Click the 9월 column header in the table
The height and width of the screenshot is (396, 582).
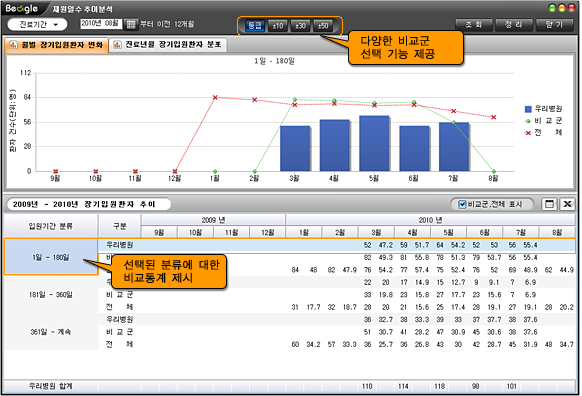tap(159, 232)
